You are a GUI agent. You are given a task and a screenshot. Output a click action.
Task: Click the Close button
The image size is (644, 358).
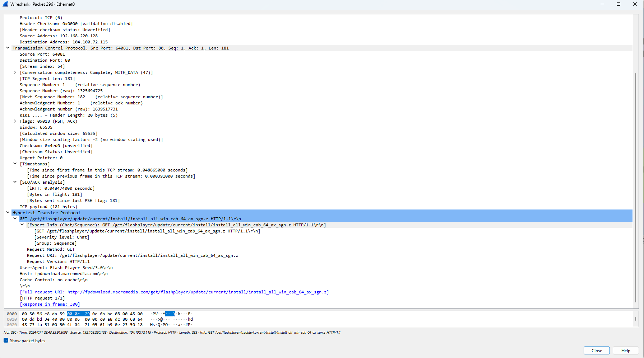click(x=597, y=350)
